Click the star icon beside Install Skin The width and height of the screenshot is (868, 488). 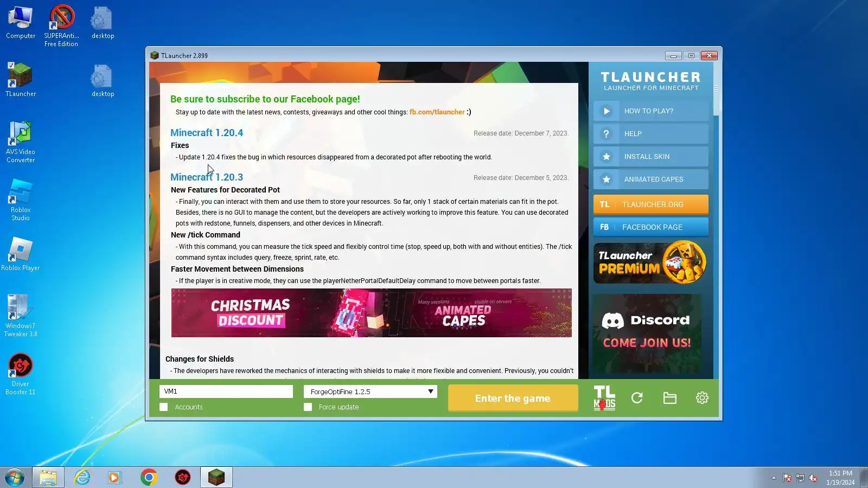click(607, 157)
